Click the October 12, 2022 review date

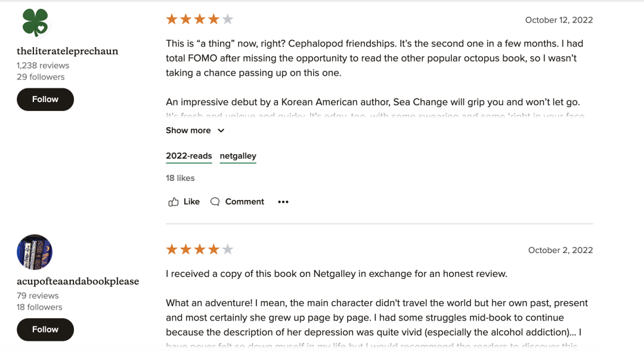559,20
